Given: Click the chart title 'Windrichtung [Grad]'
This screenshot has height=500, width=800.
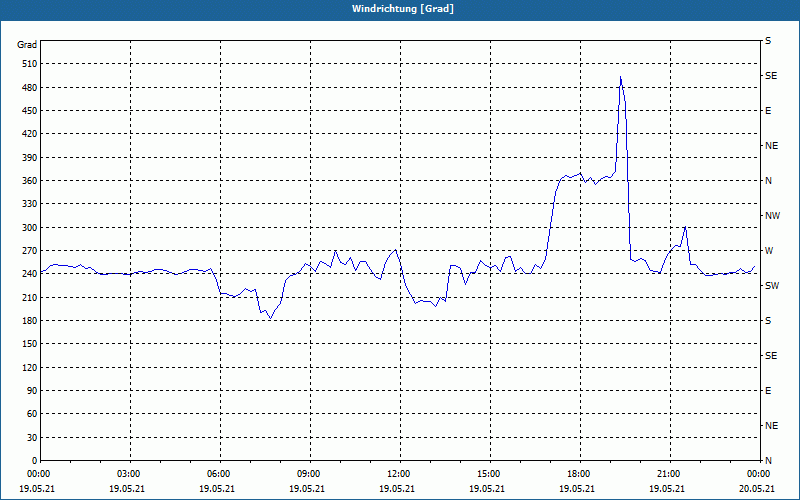Looking at the screenshot, I should click(x=403, y=9).
